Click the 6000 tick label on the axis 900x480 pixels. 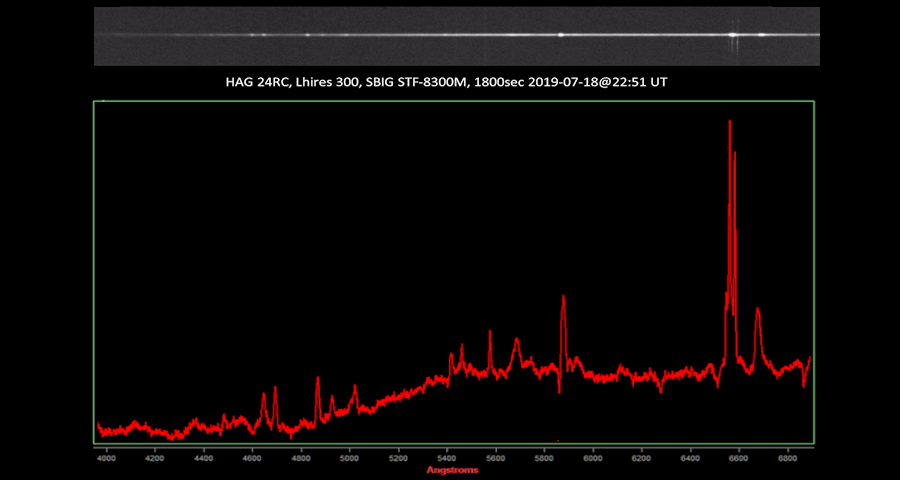point(593,458)
